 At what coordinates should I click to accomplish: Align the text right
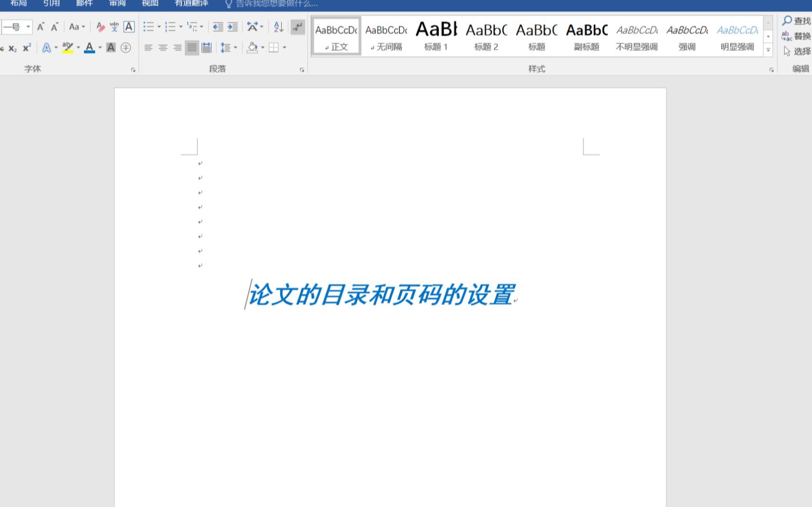coord(178,48)
